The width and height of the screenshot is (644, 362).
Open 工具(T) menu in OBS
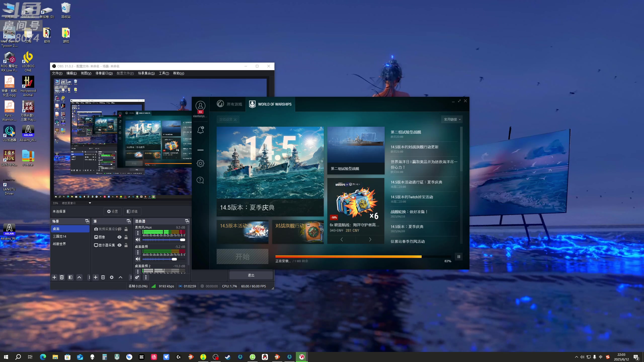(164, 73)
